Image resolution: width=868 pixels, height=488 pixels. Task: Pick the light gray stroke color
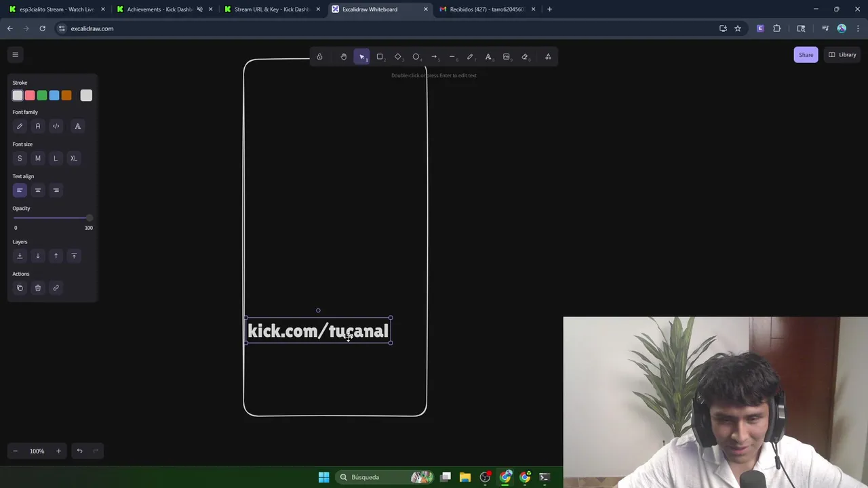pyautogui.click(x=18, y=96)
